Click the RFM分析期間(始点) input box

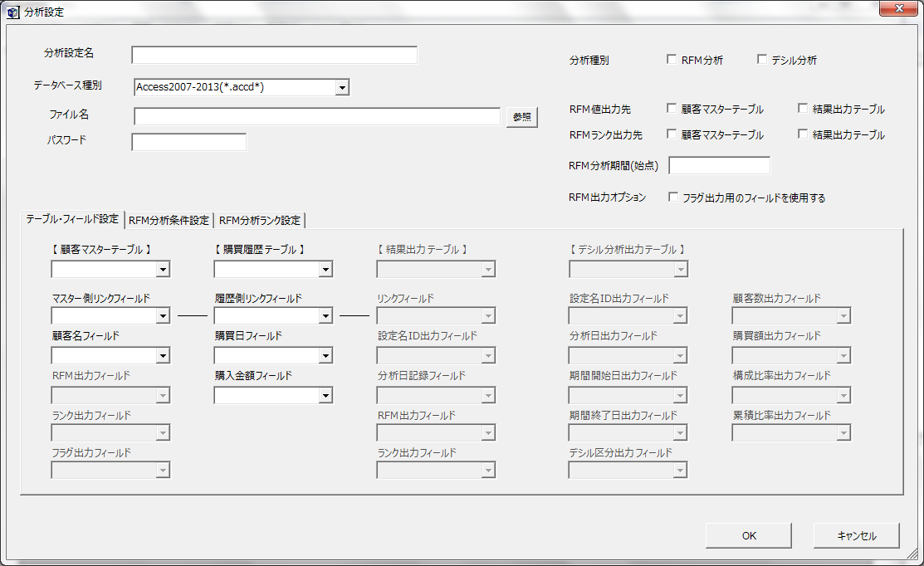pos(719,165)
